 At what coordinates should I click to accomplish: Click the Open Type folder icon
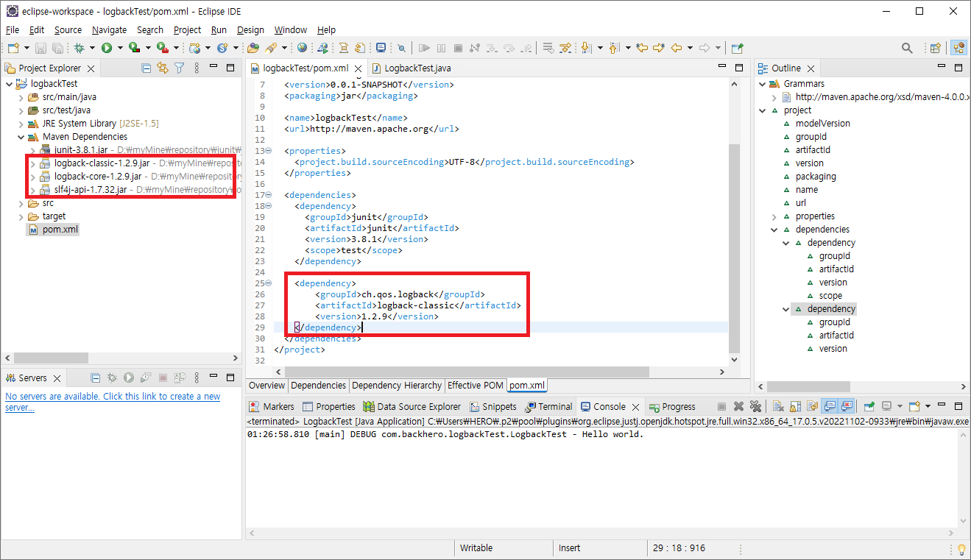[253, 48]
